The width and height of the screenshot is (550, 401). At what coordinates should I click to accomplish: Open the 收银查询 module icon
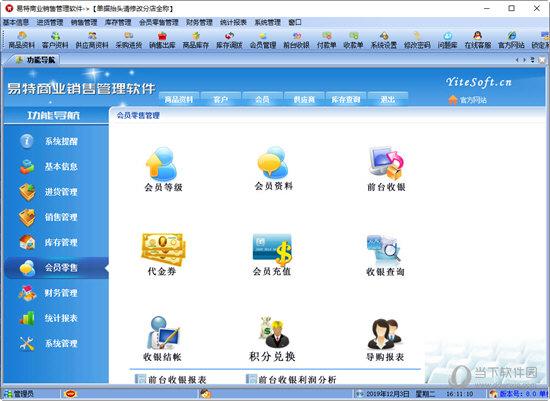tap(385, 255)
